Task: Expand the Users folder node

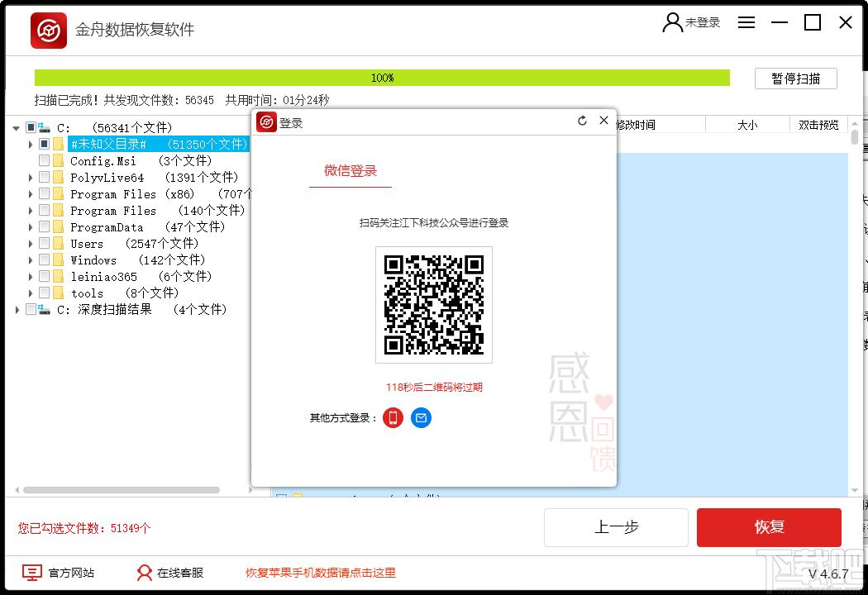Action: (x=31, y=244)
